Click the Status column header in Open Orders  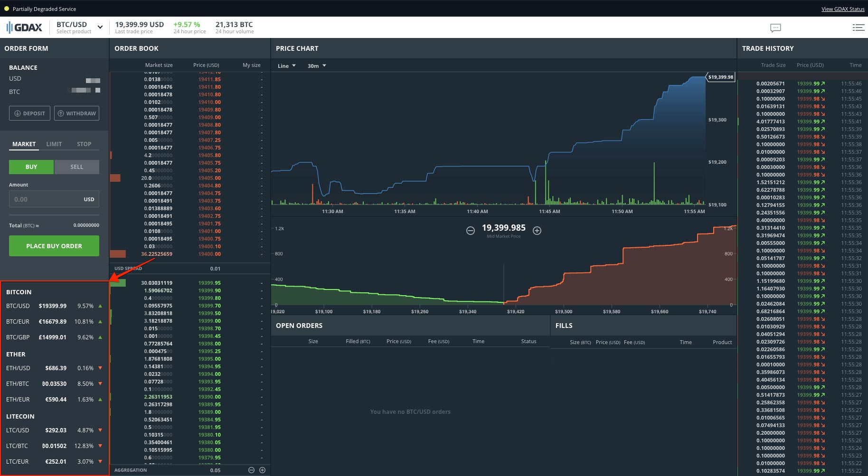pos(528,341)
